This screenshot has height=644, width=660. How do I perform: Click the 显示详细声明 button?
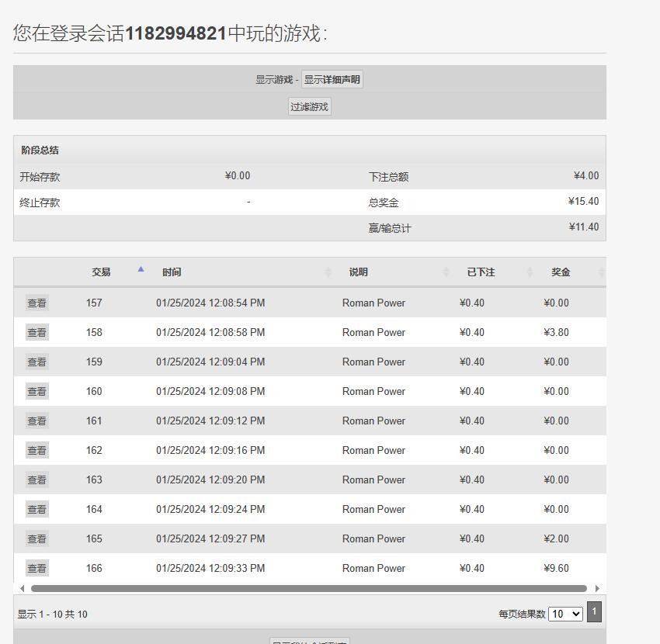[332, 79]
